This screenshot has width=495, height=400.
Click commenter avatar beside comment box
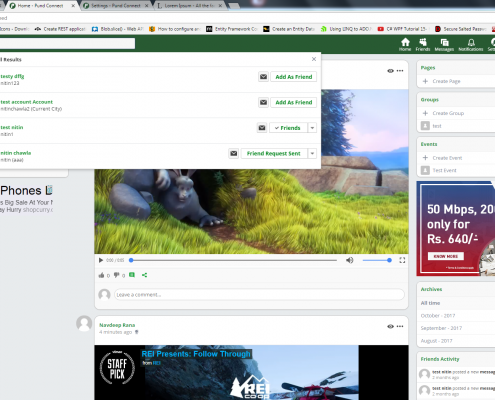(x=104, y=295)
